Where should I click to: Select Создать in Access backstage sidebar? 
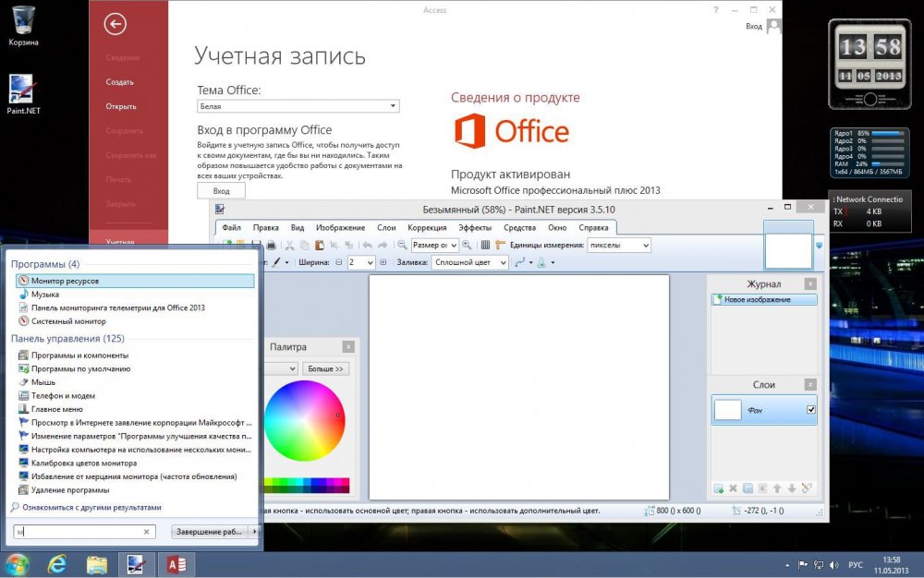click(119, 82)
